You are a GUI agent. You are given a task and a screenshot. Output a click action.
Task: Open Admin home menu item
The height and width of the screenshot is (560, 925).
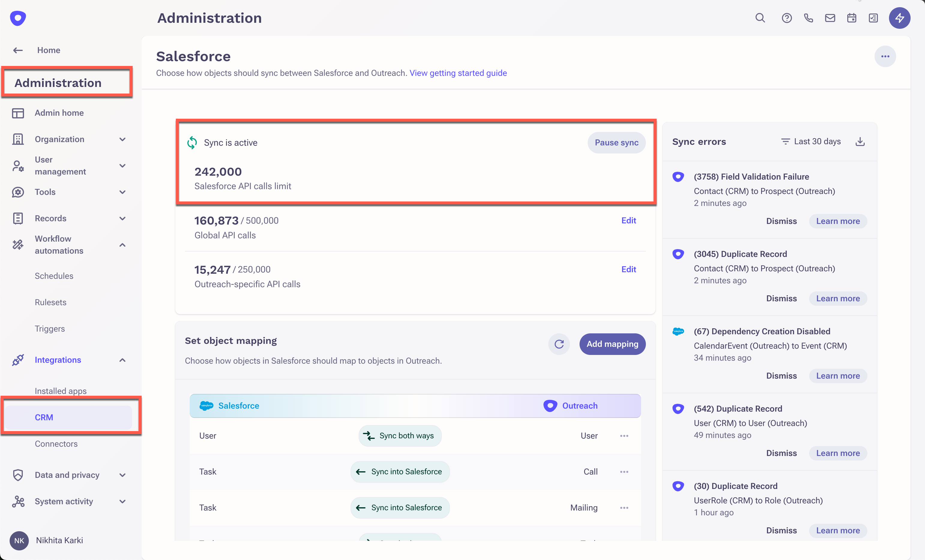click(x=59, y=113)
